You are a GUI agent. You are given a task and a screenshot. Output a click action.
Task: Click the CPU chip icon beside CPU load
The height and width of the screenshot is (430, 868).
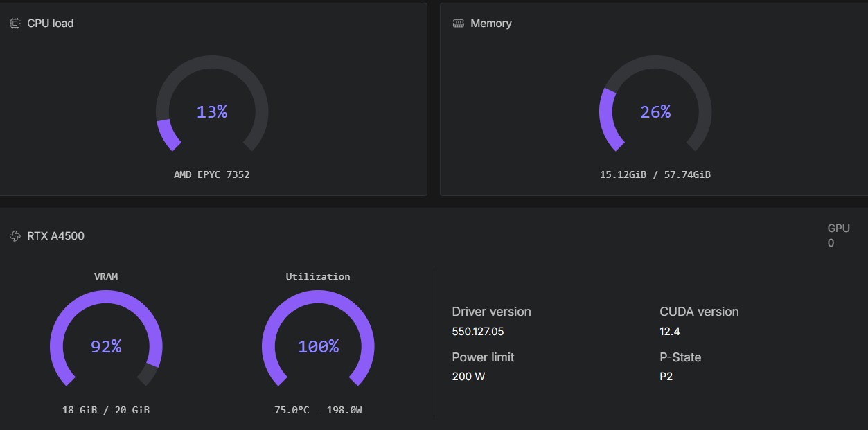15,24
